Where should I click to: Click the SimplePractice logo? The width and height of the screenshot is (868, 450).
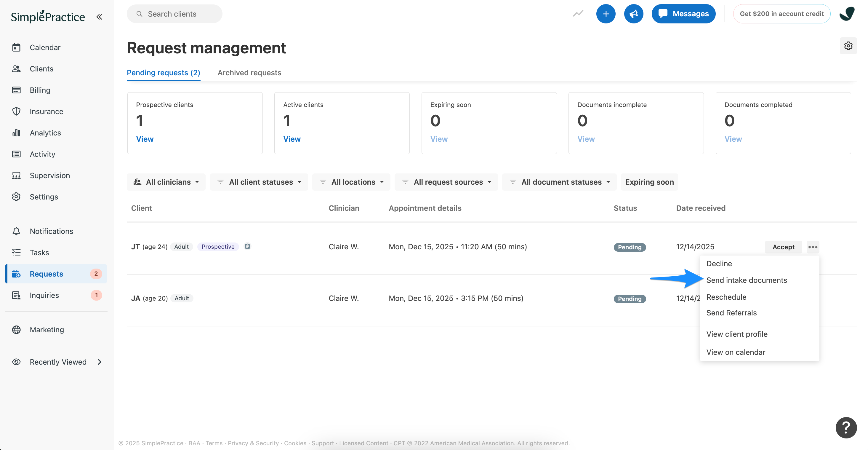pos(48,16)
